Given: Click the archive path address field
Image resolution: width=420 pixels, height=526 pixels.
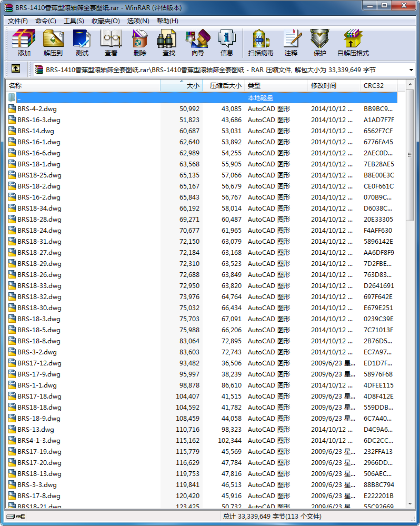Looking at the screenshot, I should click(221, 70).
